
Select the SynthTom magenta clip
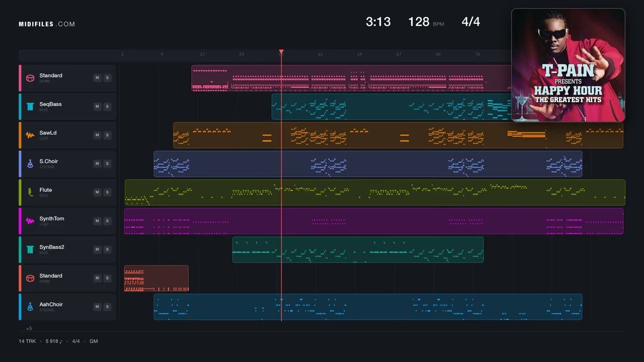(x=374, y=221)
